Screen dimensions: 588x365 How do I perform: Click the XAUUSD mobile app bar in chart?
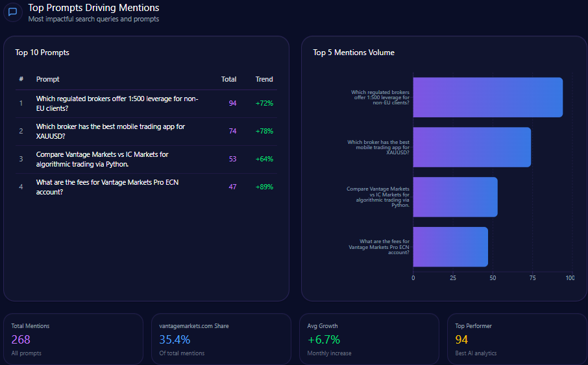472,147
